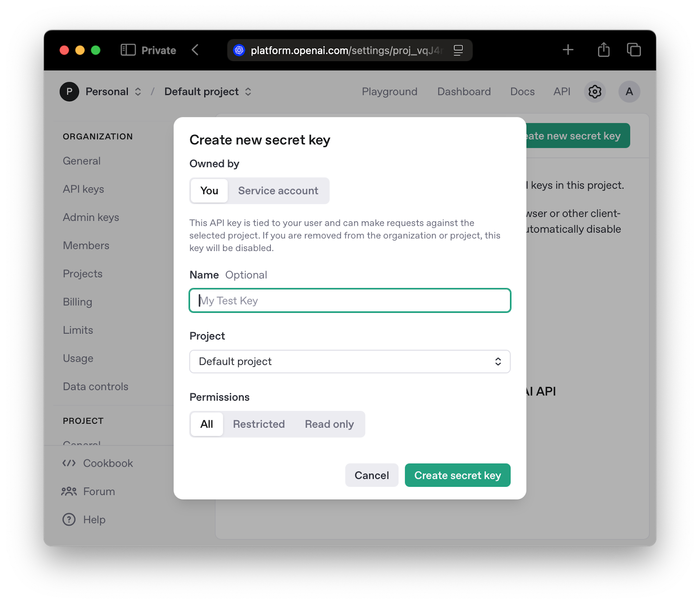Viewport: 700px width, 604px height.
Task: Click the Personal organization avatar P
Action: click(69, 91)
